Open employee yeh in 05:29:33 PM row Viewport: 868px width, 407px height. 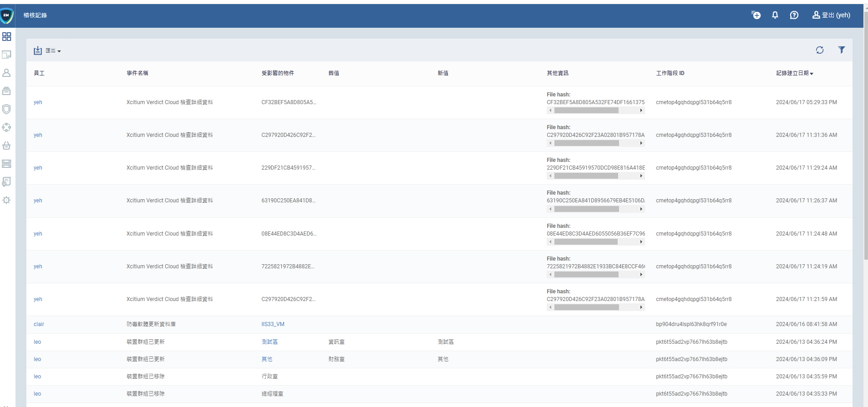38,102
